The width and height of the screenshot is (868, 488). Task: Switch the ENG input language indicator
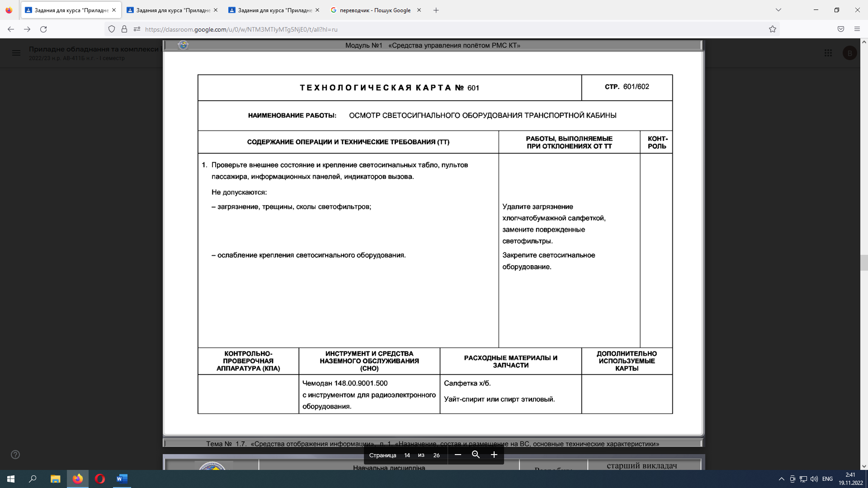(x=827, y=479)
